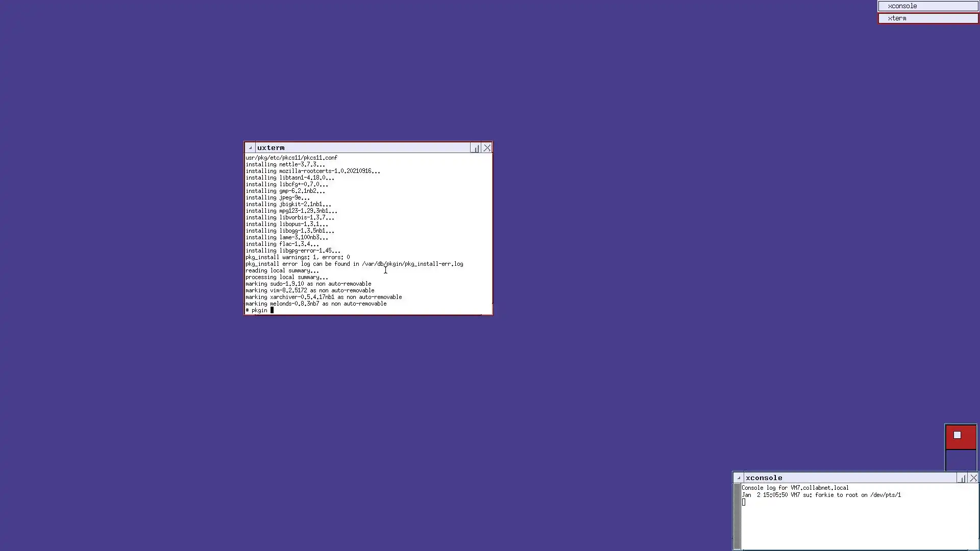Click the pkg_install-err.log path in the terminal
Image resolution: width=980 pixels, height=551 pixels.
pos(412,264)
